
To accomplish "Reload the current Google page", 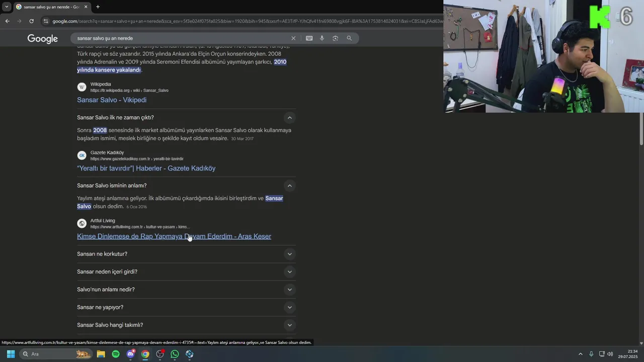I will pyautogui.click(x=31, y=21).
